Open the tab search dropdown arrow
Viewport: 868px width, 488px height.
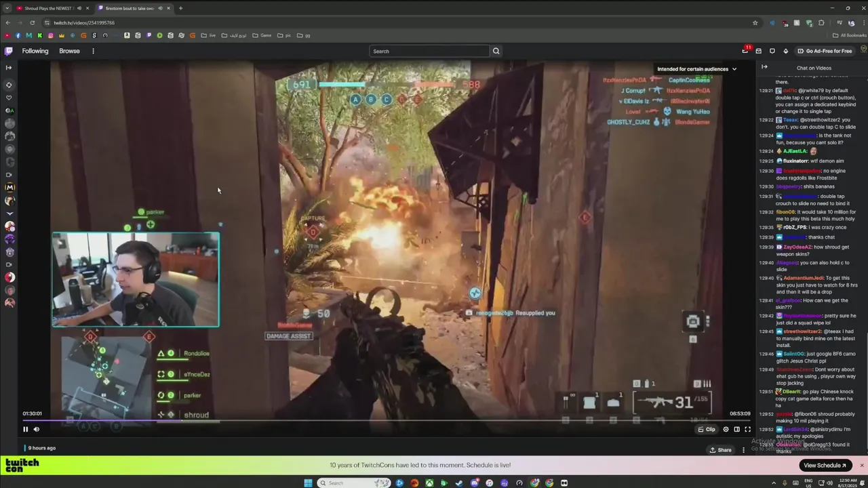point(7,8)
